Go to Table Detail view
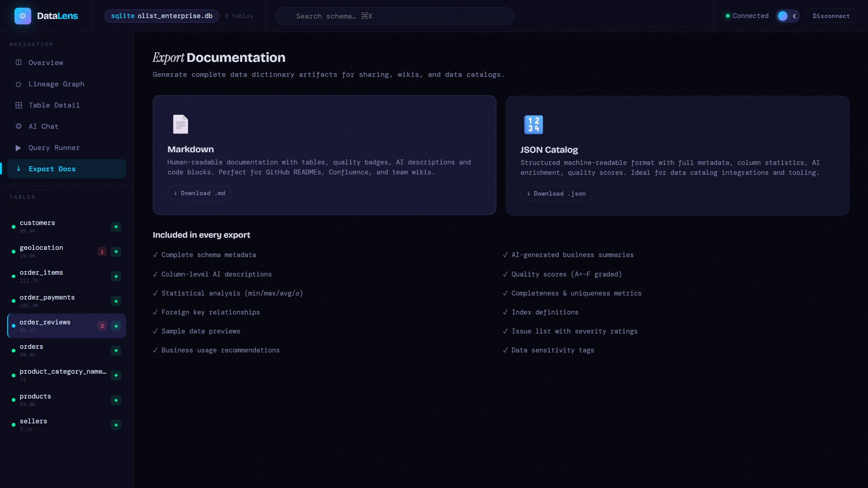This screenshot has height=488, width=868. click(66, 105)
